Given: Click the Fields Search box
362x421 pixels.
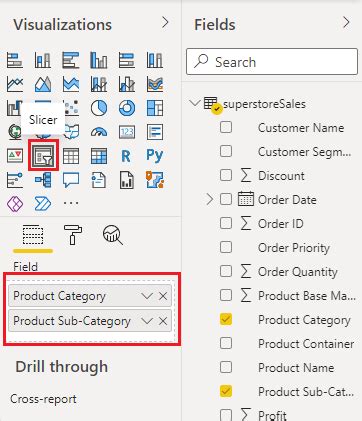Looking at the screenshot, I should (x=272, y=62).
